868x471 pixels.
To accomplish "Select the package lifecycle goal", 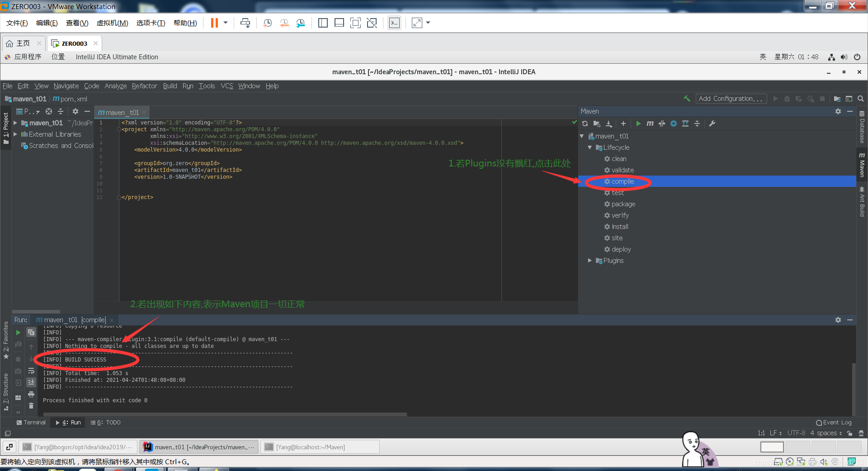I will click(623, 204).
